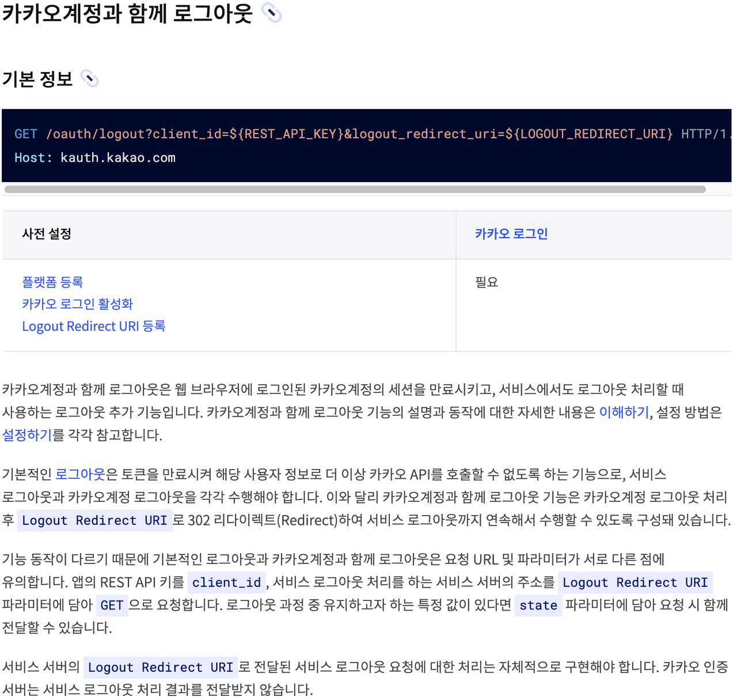
Task: Follow the '설정하기' link
Action: [x=27, y=435]
